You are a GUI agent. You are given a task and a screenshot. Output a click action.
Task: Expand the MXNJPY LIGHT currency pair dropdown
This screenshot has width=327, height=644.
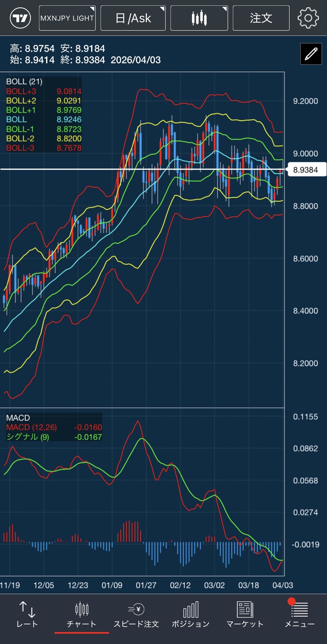click(x=67, y=18)
